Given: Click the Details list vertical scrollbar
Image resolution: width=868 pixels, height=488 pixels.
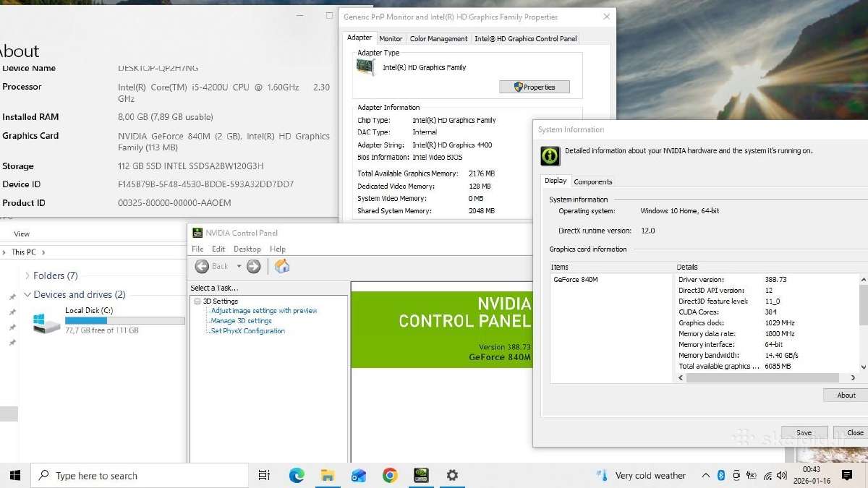Looking at the screenshot, I should pos(863,322).
